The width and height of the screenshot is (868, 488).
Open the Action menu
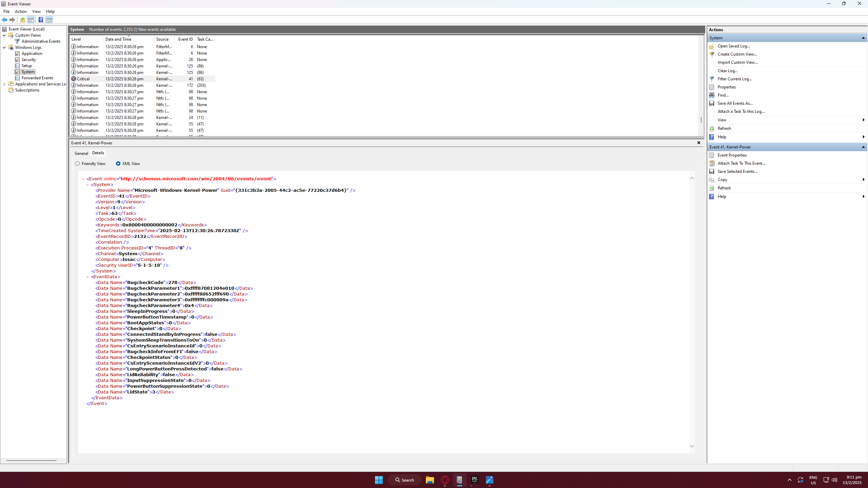21,12
